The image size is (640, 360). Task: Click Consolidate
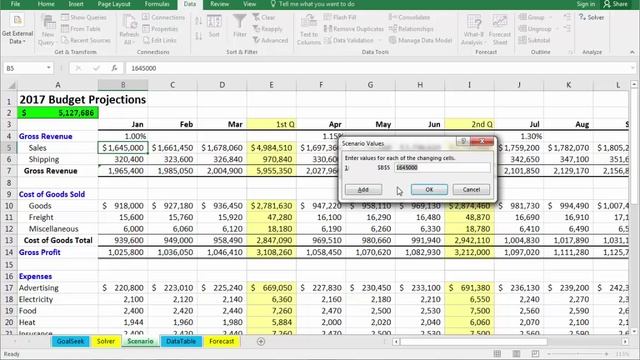click(409, 18)
